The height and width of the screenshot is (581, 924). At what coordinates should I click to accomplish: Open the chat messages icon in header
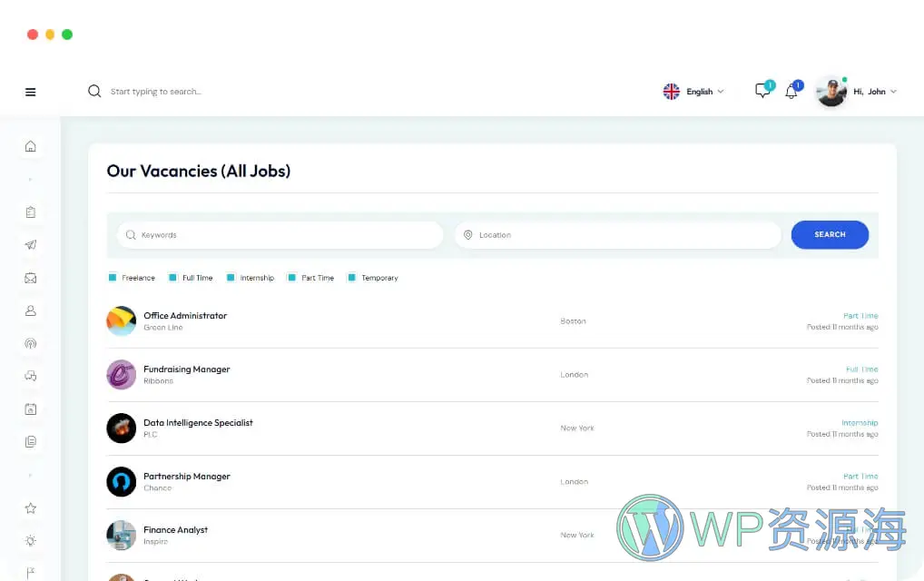click(x=762, y=92)
